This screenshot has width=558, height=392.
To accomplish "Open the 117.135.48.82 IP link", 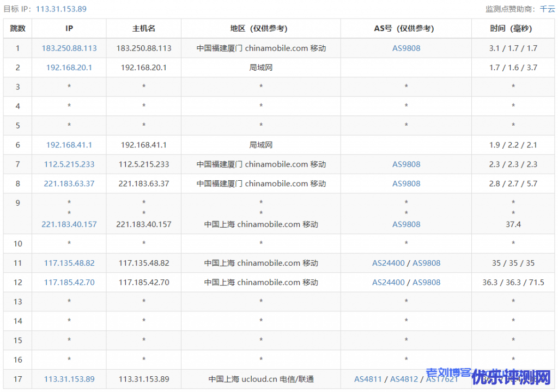I will [69, 263].
